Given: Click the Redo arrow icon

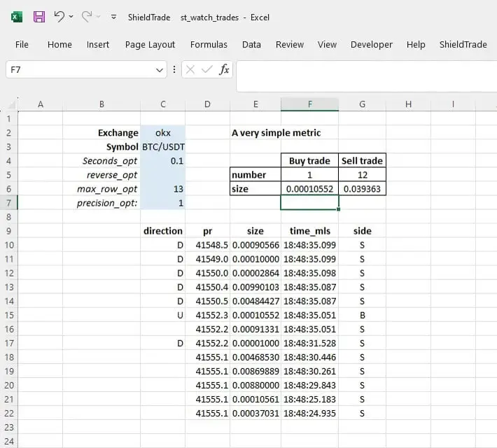Looking at the screenshot, I should tap(86, 17).
